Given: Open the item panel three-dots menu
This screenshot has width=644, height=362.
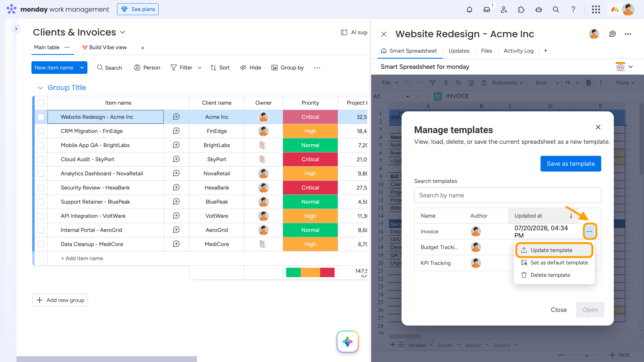Looking at the screenshot, I should pyautogui.click(x=628, y=34).
